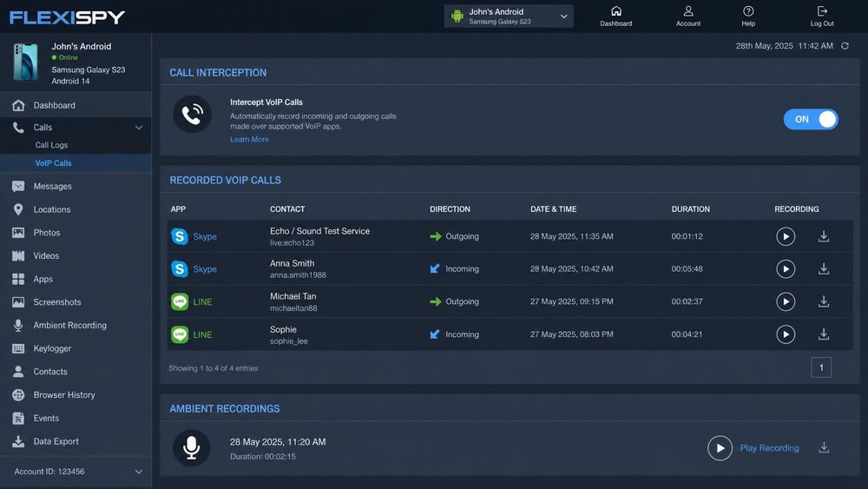Screen dimensions: 868x489
Task: Play the Sophie call recording
Action: (x=785, y=334)
